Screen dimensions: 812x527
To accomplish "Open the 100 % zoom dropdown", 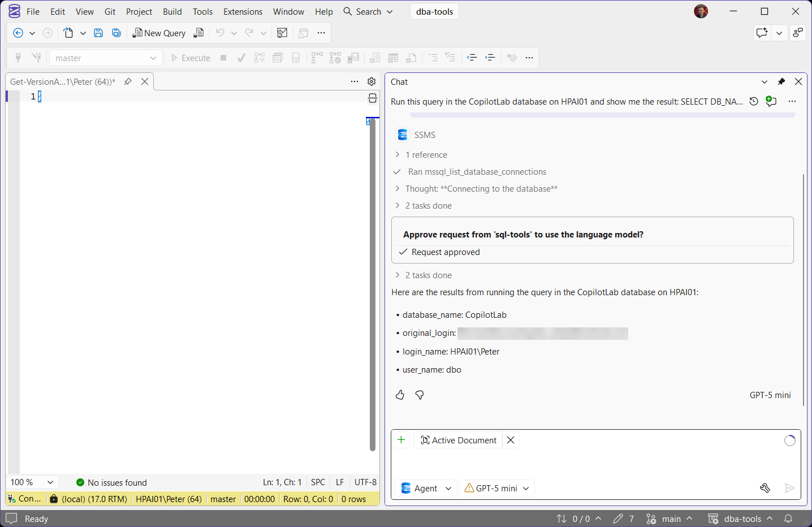I will coord(32,482).
